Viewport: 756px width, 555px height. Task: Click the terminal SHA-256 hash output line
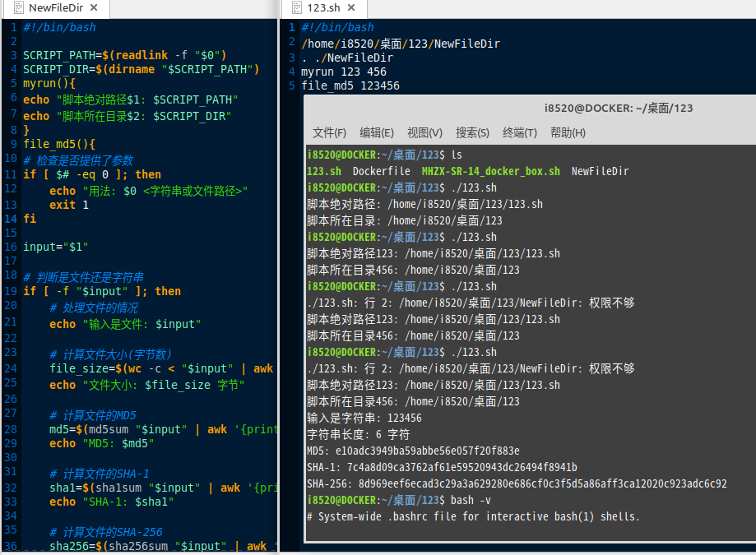point(517,483)
